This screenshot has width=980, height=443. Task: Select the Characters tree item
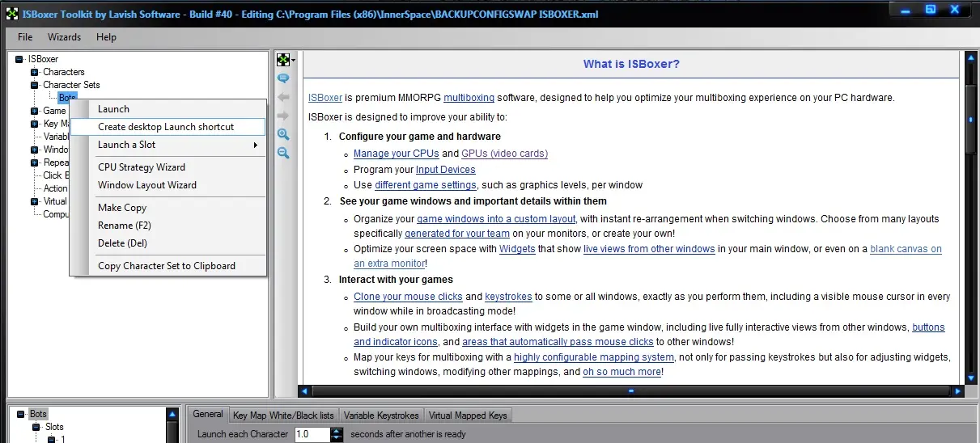coord(64,72)
